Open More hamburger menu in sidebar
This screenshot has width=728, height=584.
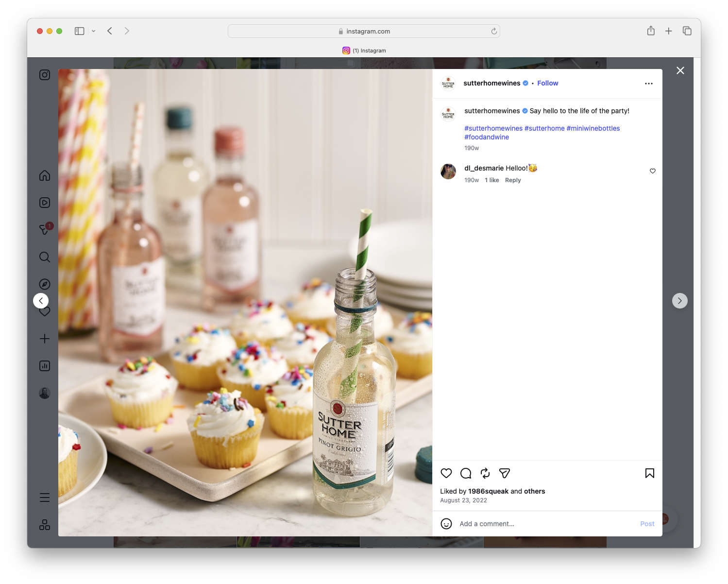(x=45, y=498)
